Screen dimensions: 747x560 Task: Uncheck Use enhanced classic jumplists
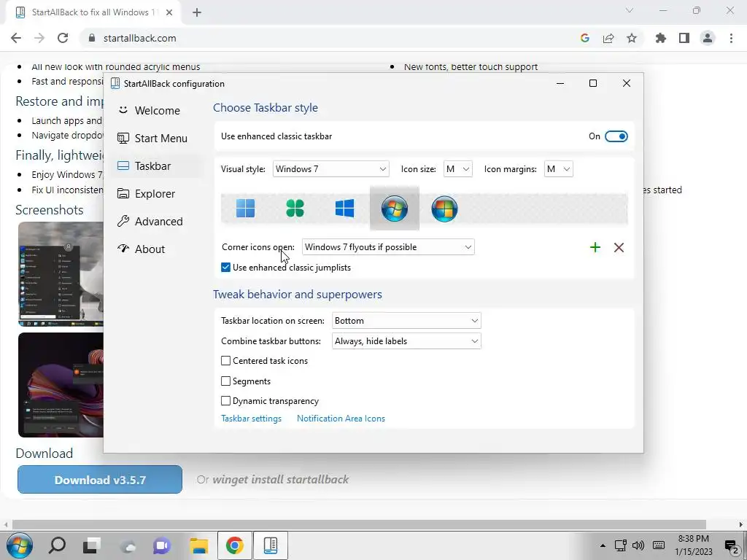[226, 268]
